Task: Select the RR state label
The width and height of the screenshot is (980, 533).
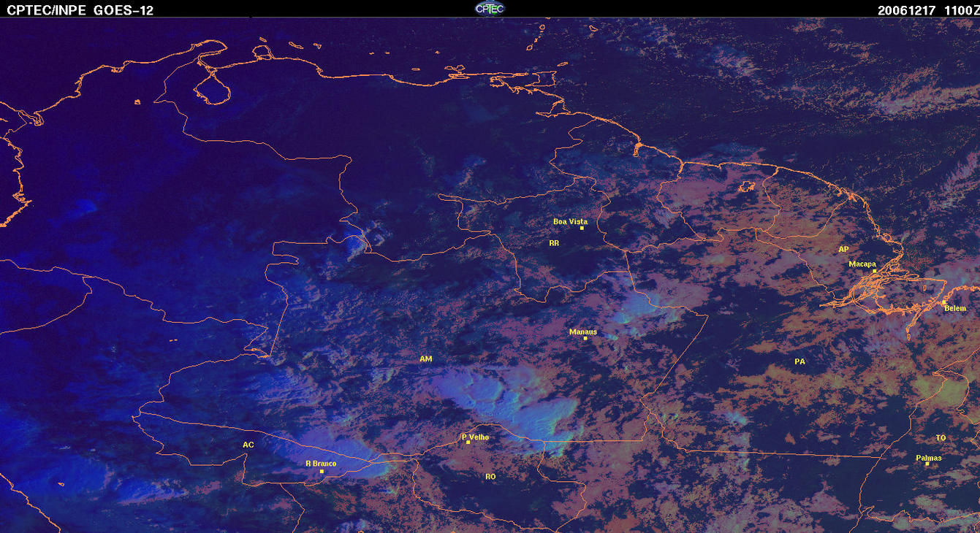Action: (x=554, y=243)
